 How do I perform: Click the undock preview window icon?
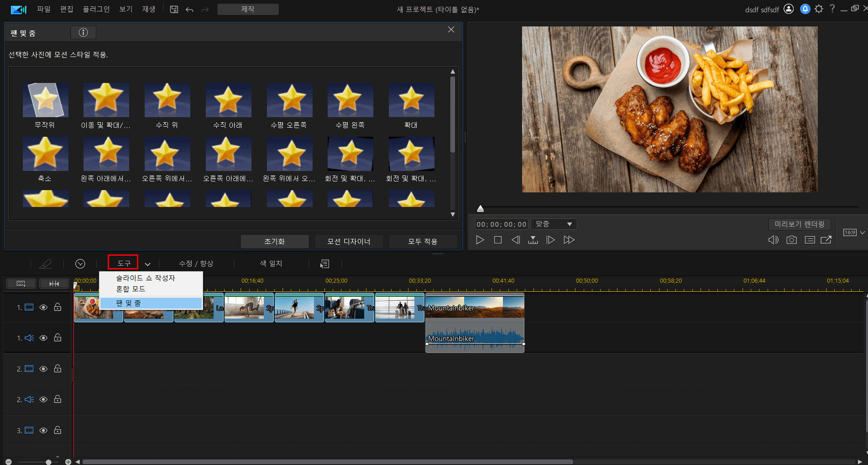point(826,240)
